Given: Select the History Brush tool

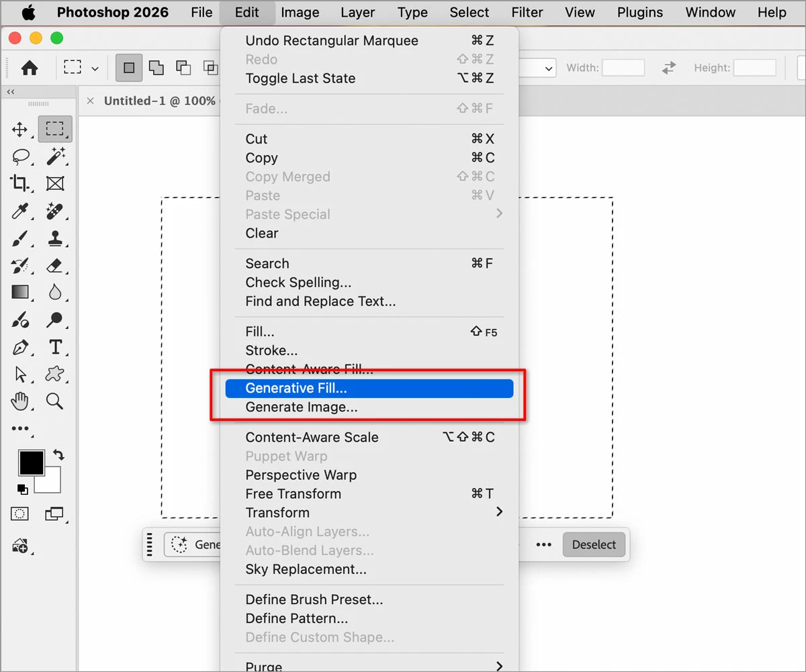Looking at the screenshot, I should click(x=20, y=265).
